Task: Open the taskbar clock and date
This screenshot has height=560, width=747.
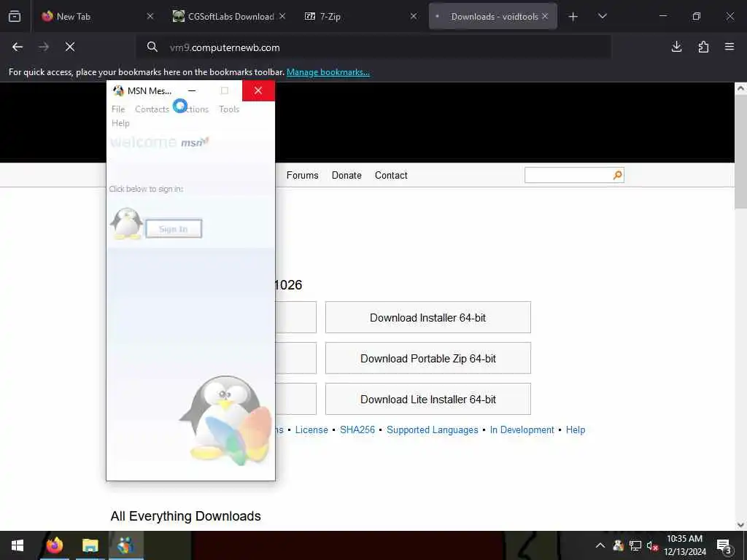Action: tap(684, 545)
